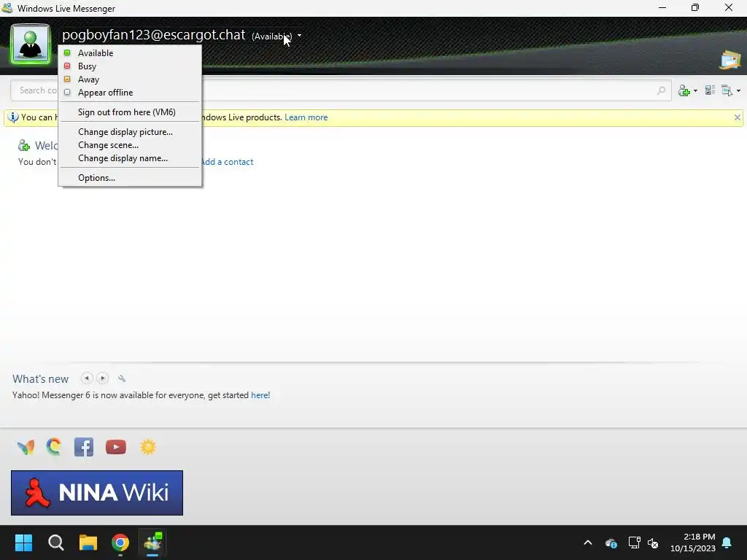Click the NINA Wiki banner
The height and width of the screenshot is (560, 747).
pyautogui.click(x=97, y=493)
